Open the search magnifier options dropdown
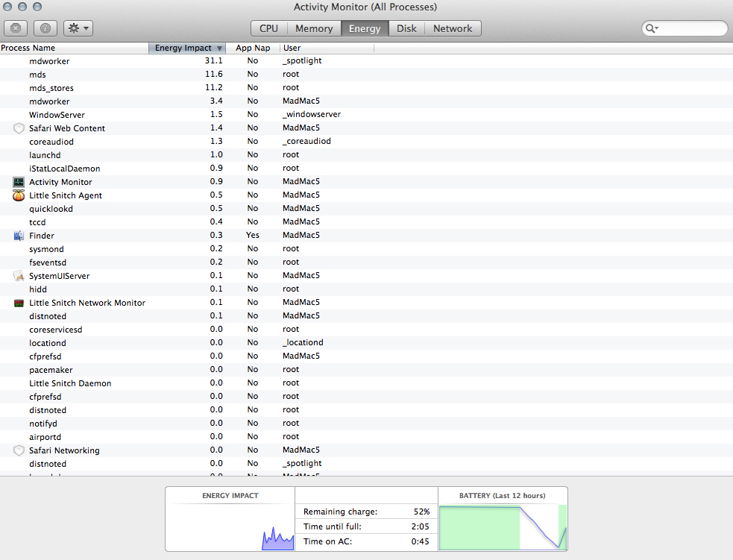 (652, 28)
